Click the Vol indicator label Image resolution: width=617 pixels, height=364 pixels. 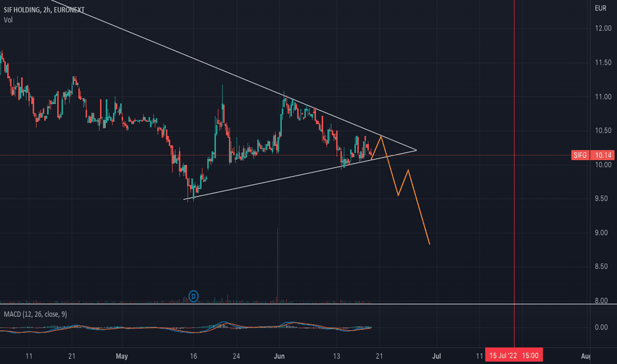[8, 20]
